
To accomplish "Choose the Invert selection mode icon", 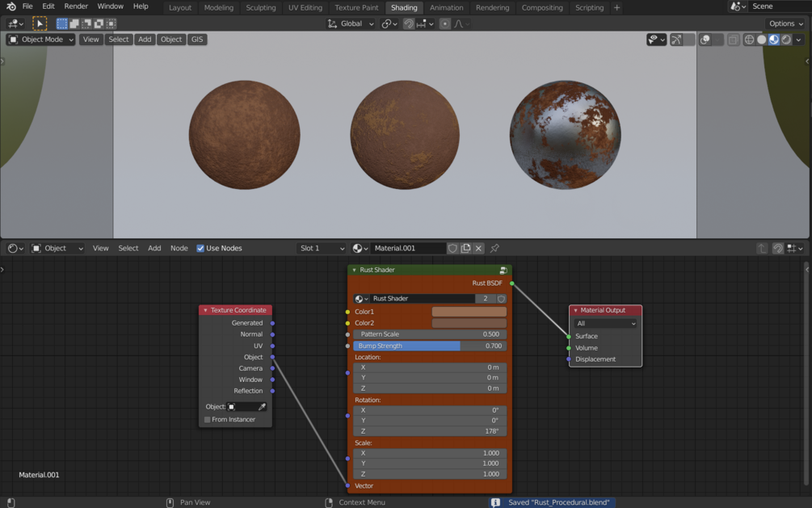I will tap(99, 23).
